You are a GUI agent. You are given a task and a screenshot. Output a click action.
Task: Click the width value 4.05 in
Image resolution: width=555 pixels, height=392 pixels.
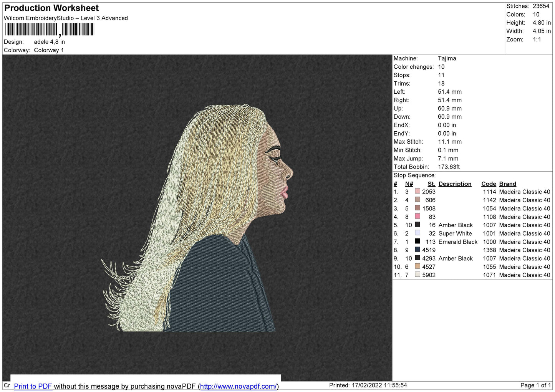tap(542, 31)
